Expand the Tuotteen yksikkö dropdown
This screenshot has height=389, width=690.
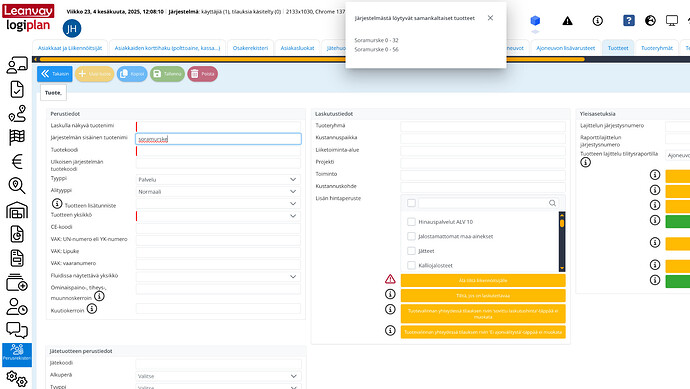218,216
